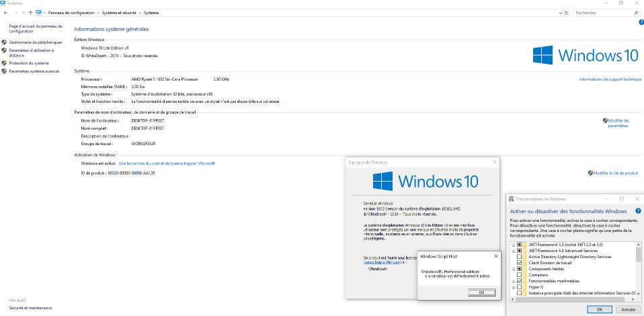Click folder icon of Hyper-V feature
This screenshot has height=316, width=644.
525,287
